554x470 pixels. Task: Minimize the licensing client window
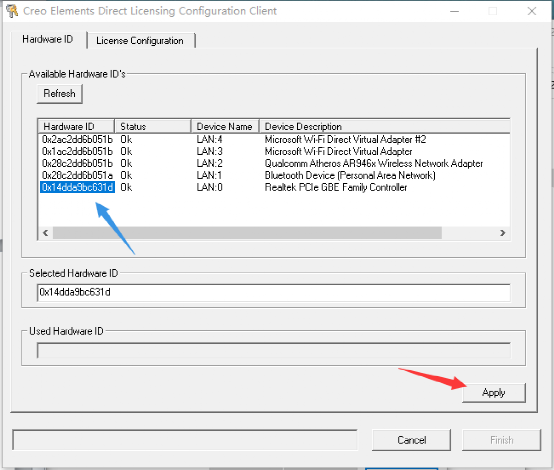(454, 11)
